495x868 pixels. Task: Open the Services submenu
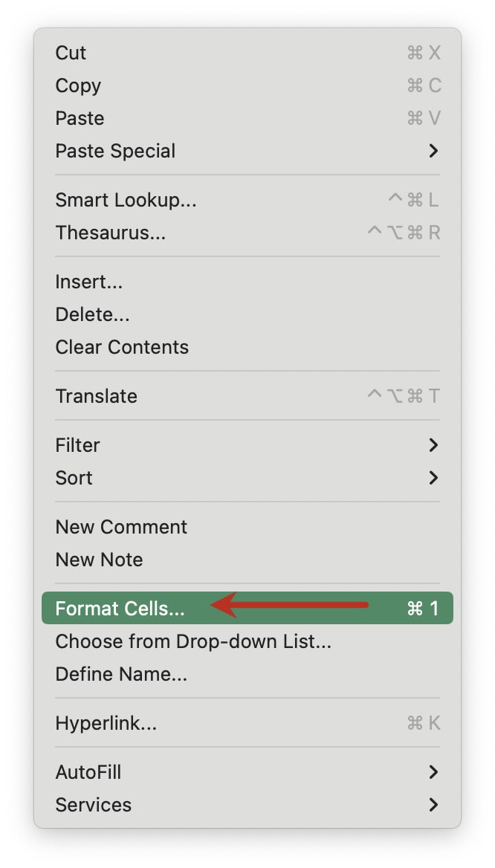pos(93,805)
